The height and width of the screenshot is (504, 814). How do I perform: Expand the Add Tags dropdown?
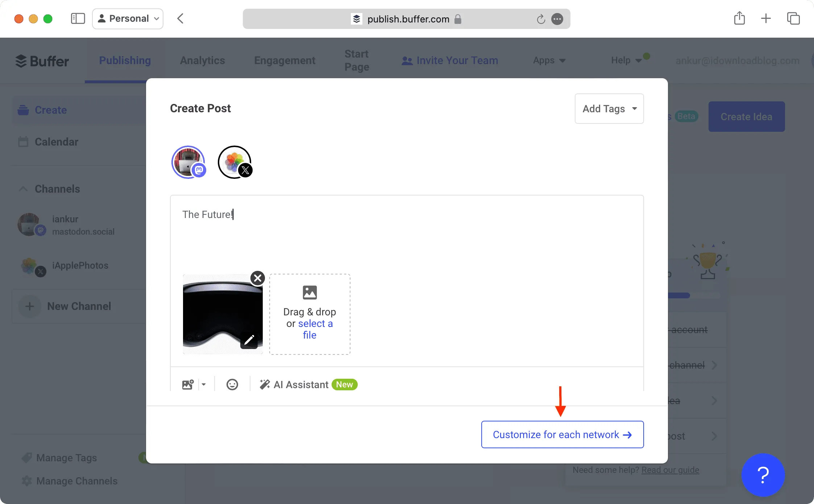point(609,109)
